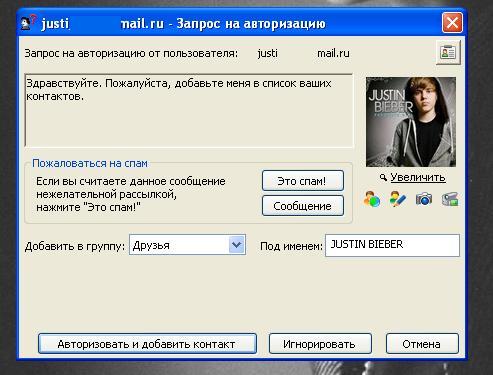Image resolution: width=493 pixels, height=375 pixels.
Task: Click the photo camera icon
Action: click(424, 199)
